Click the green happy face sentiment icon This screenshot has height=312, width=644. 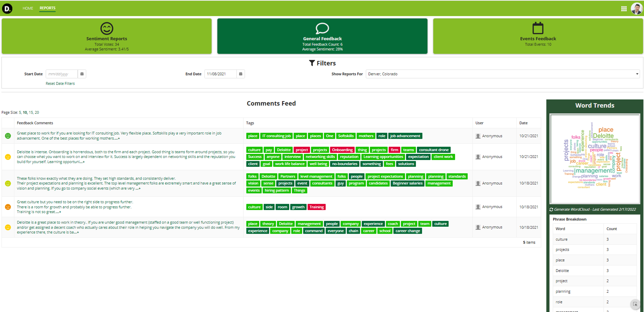[8, 136]
